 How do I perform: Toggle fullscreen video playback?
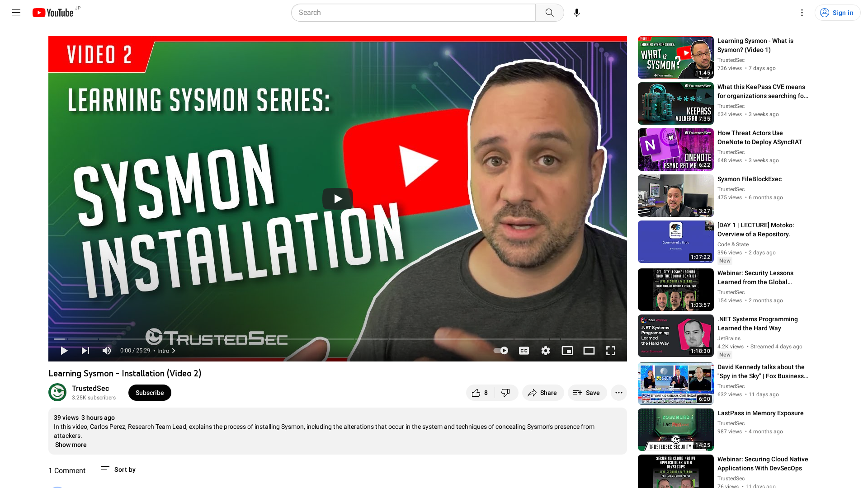(x=611, y=350)
